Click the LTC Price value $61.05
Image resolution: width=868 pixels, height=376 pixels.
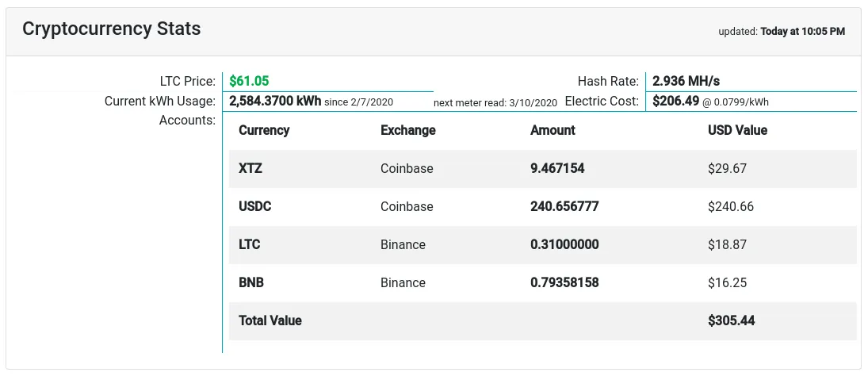[x=249, y=81]
